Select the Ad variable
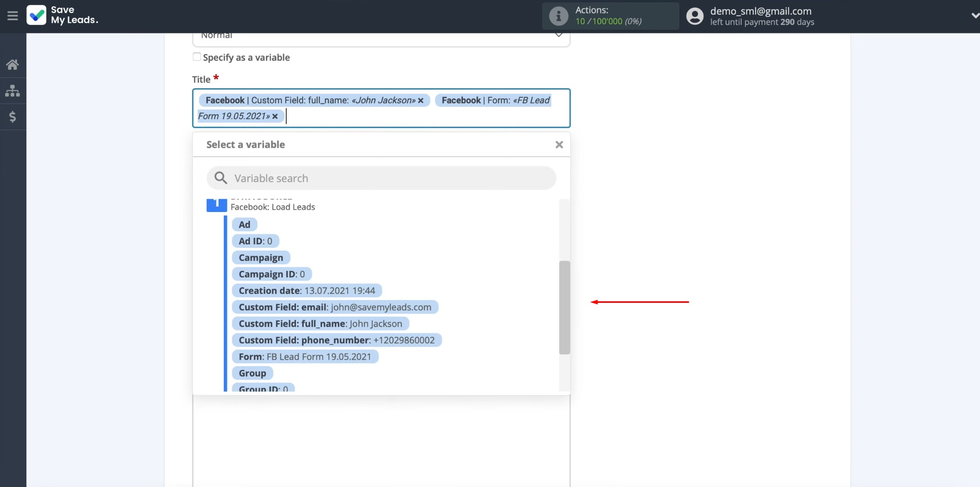 [x=244, y=224]
